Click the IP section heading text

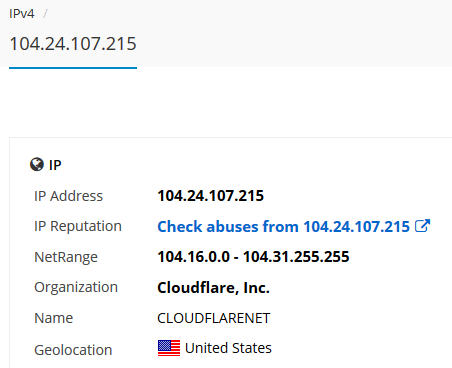point(55,165)
